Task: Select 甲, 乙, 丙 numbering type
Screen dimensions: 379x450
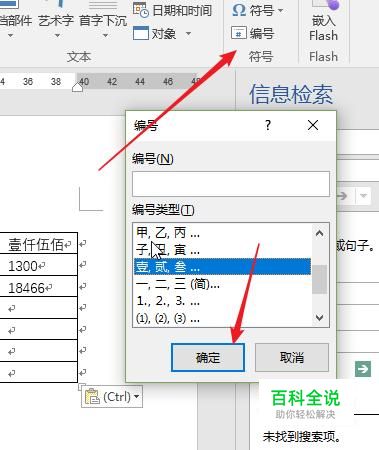Action: point(222,232)
